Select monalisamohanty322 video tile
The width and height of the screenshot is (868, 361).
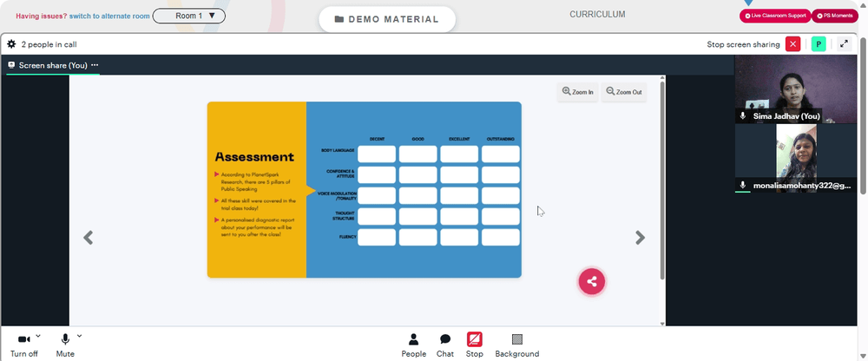pyautogui.click(x=795, y=158)
